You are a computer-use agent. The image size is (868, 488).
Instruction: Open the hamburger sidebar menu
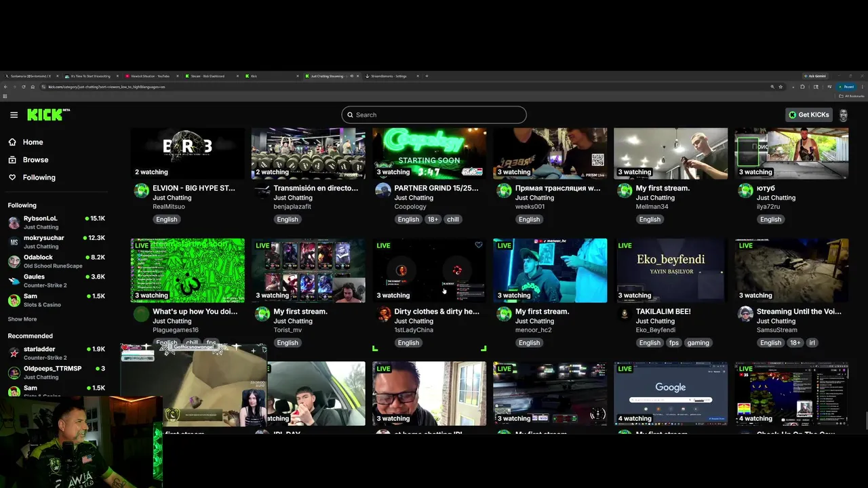coord(14,115)
